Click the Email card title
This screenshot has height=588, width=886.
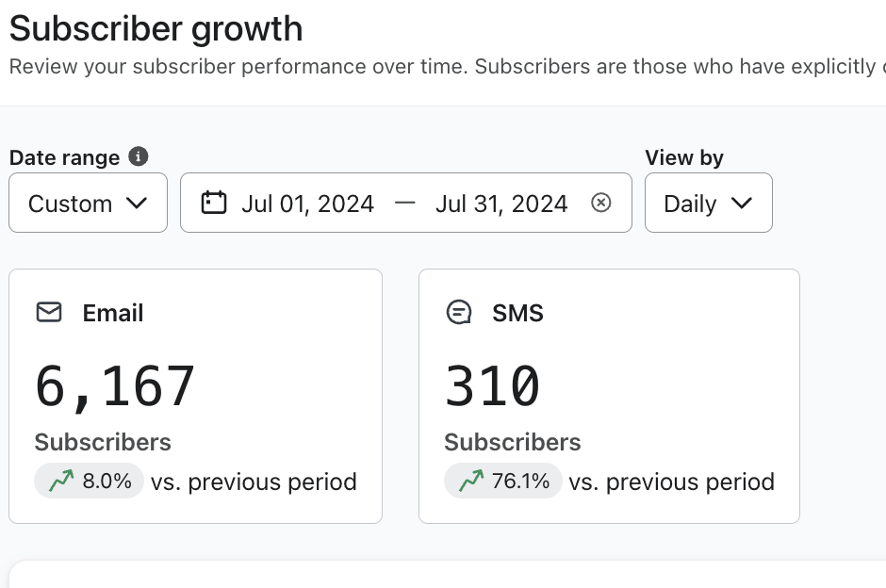113,313
